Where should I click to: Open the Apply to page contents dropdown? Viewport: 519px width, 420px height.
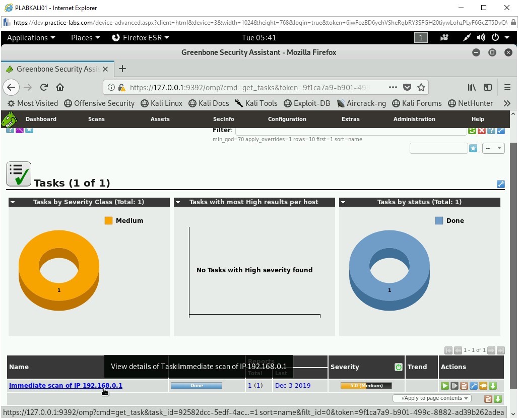[432, 398]
